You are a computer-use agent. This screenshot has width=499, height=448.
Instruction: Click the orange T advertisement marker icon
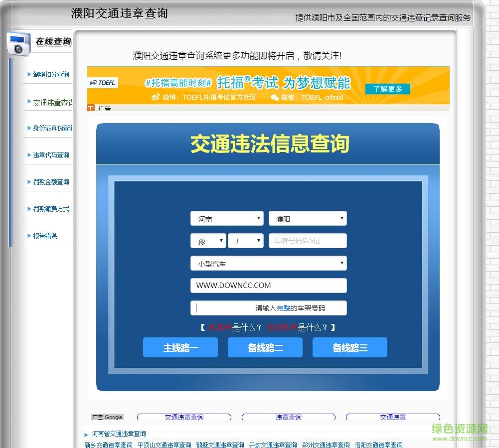pos(90,108)
